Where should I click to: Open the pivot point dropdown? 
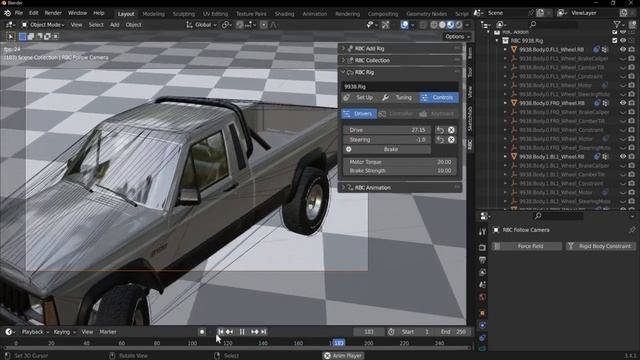point(227,25)
